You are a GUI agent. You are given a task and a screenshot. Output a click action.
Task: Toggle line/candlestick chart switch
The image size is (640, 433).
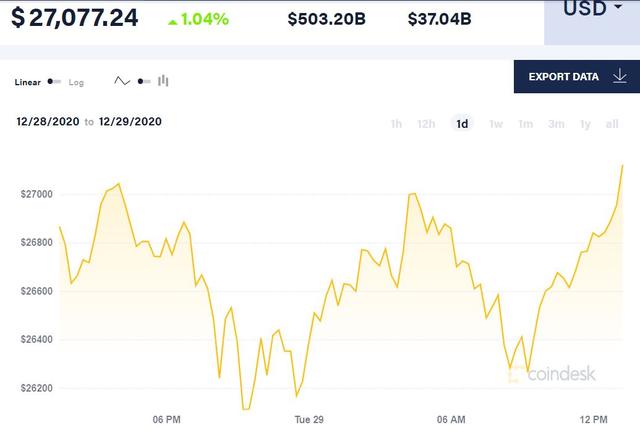tap(143, 81)
